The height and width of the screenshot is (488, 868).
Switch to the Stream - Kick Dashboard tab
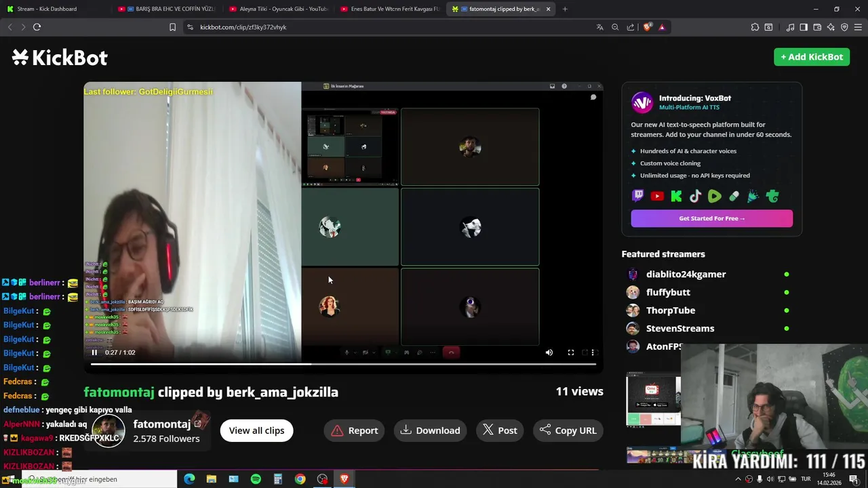pos(54,9)
